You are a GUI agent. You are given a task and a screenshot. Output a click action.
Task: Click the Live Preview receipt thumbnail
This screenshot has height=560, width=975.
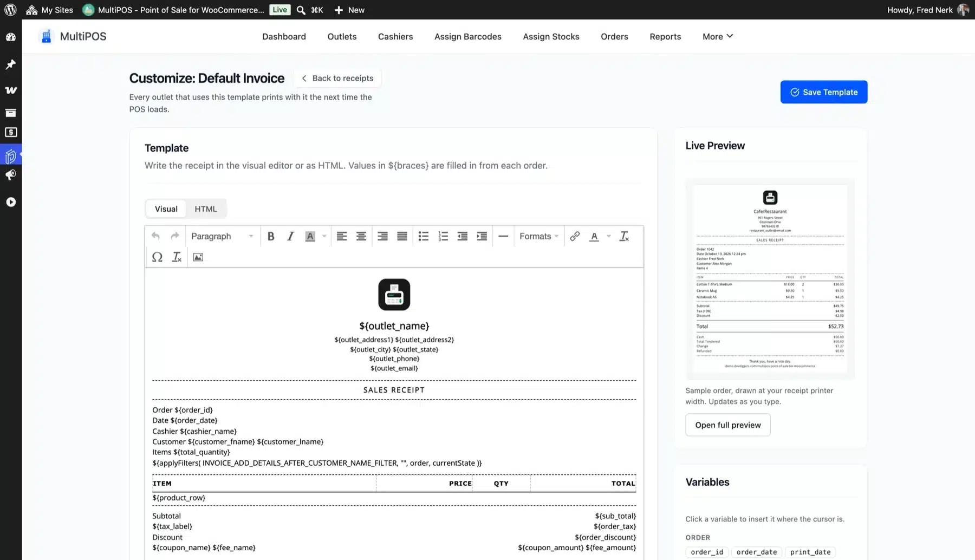pos(770,278)
